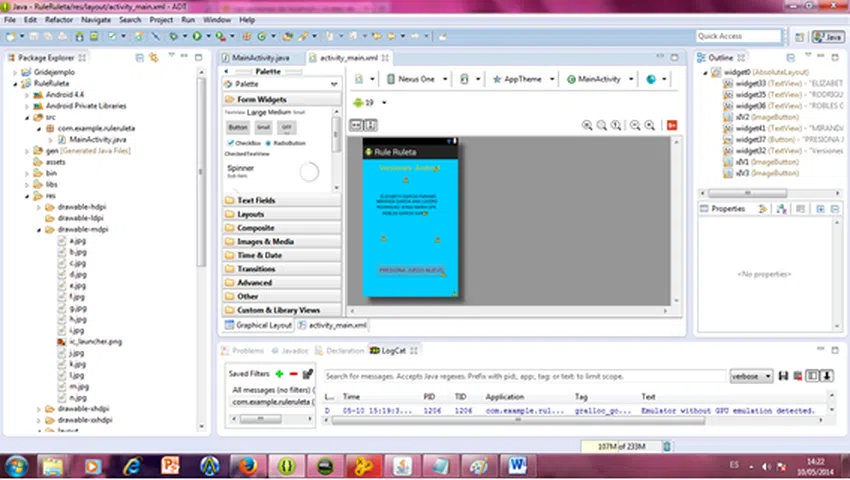Image resolution: width=850 pixels, height=480 pixels.
Task: Switch to the MainActivity.java editor tab
Action: coord(256,57)
